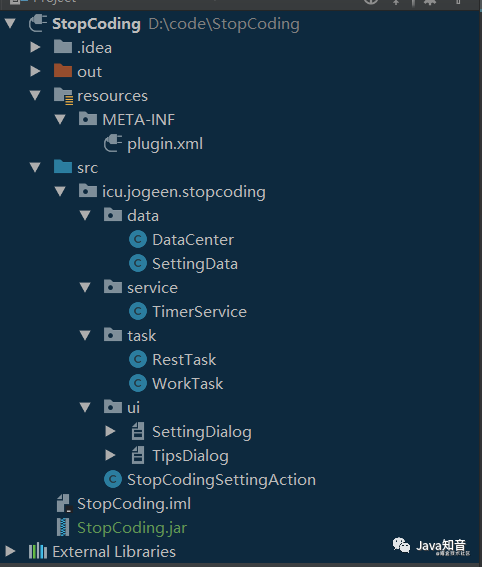Collapse the ui package arrow
This screenshot has height=567, width=482.
pos(85,407)
